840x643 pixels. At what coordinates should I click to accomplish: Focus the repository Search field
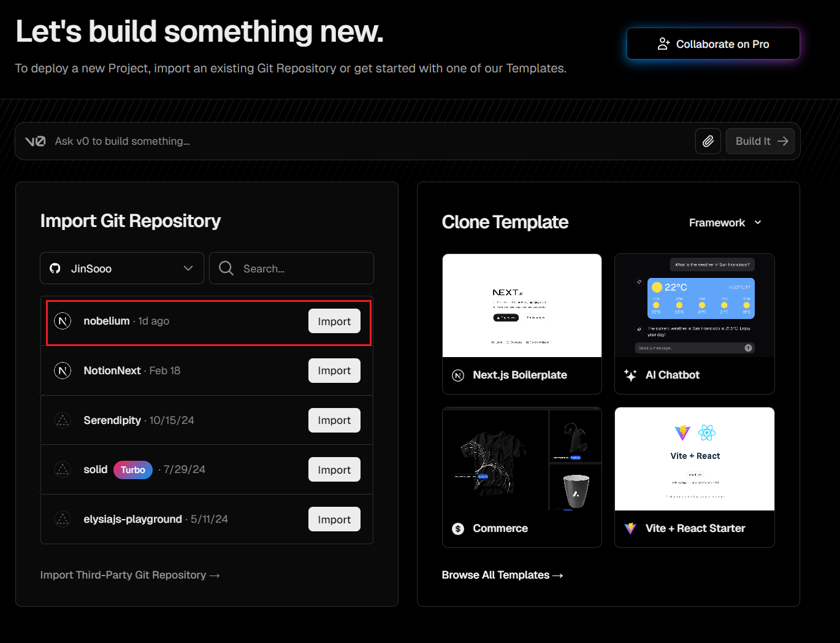pos(291,268)
